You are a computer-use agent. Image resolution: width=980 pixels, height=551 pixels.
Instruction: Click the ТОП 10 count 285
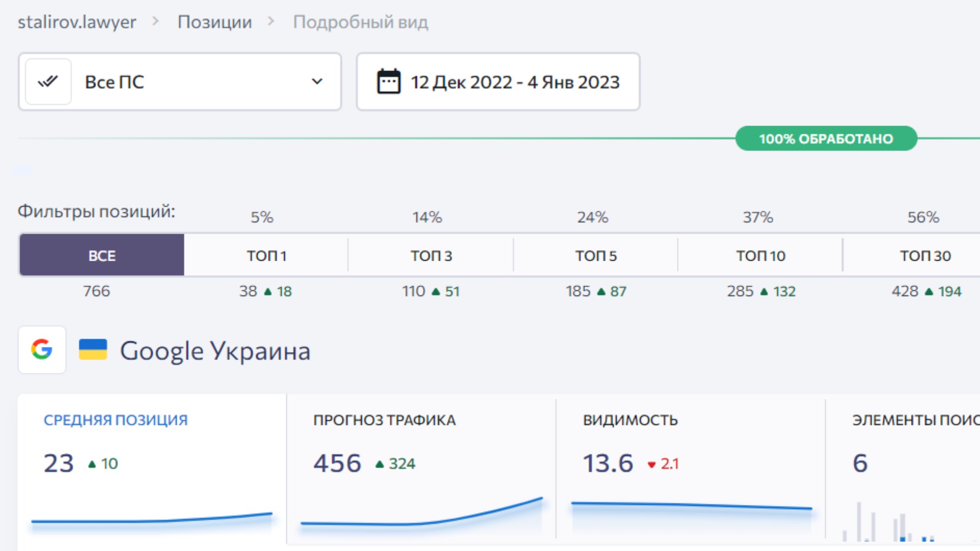coord(740,291)
